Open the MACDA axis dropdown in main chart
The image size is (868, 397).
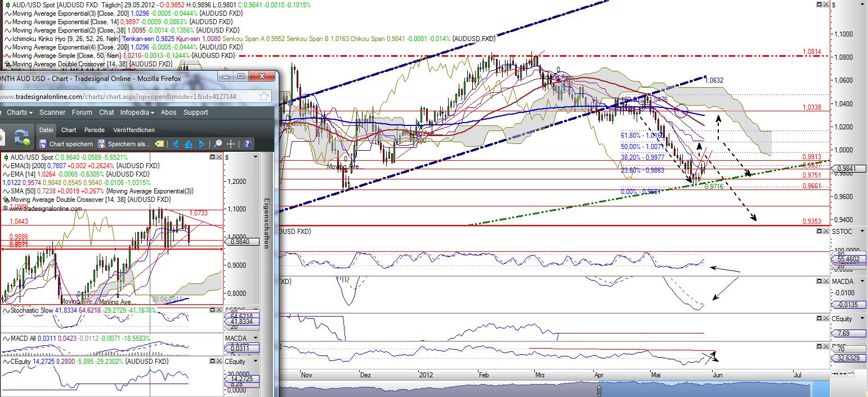coord(862,281)
